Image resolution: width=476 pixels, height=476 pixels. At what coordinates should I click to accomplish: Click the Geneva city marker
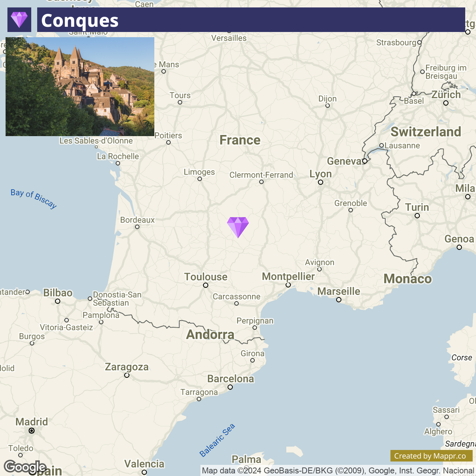pyautogui.click(x=365, y=161)
